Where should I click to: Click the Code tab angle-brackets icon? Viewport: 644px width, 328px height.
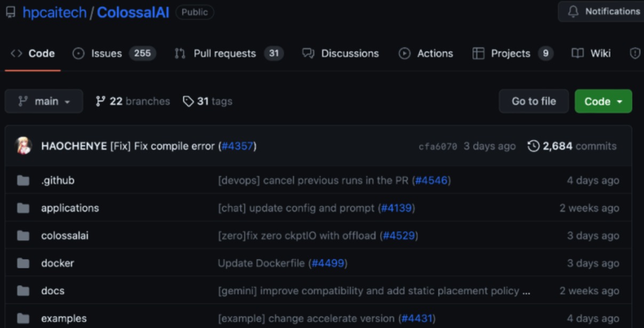pos(17,53)
